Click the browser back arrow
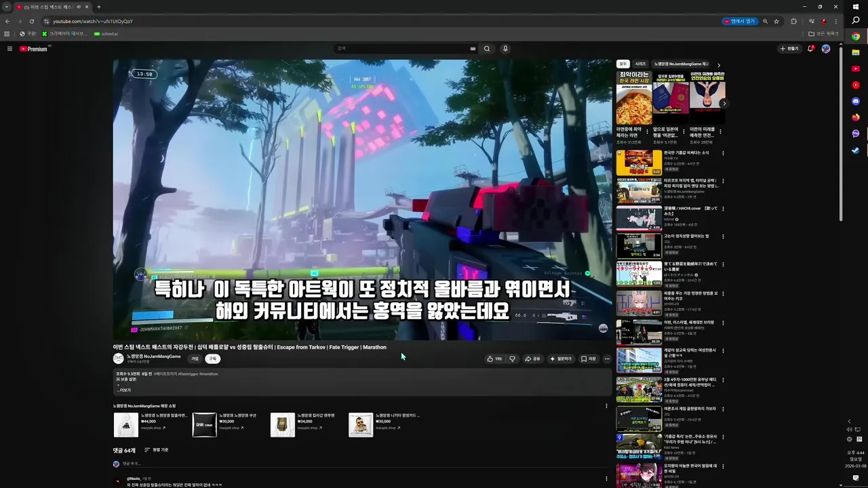The height and width of the screenshot is (488, 868). tap(7, 21)
